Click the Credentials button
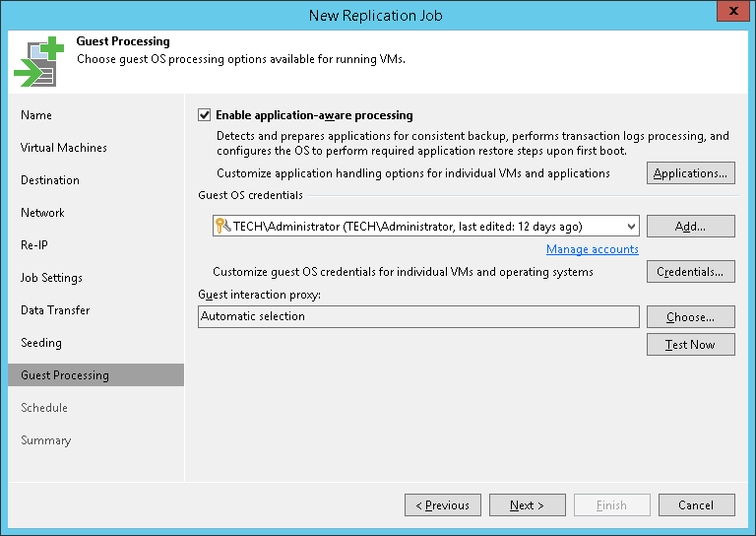756x536 pixels. pyautogui.click(x=690, y=272)
